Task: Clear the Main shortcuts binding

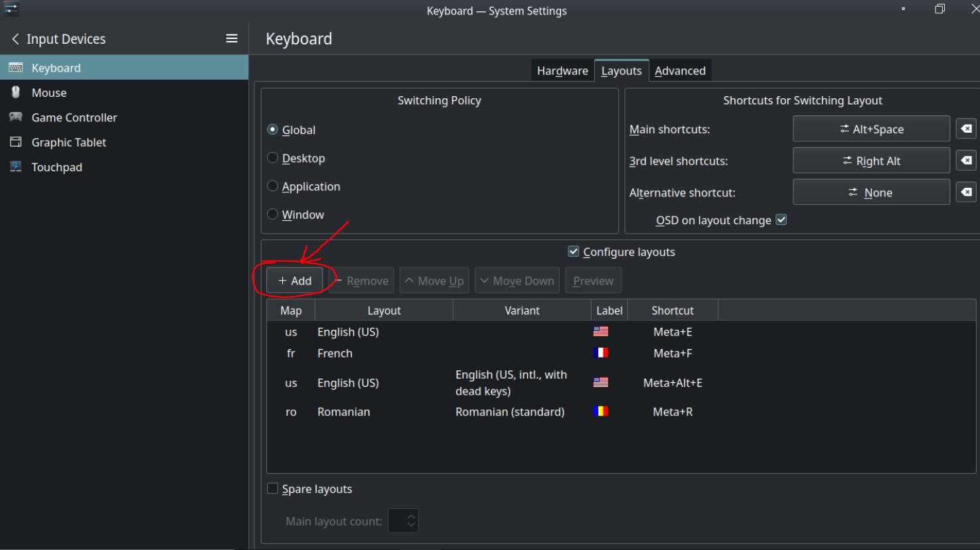Action: (966, 129)
